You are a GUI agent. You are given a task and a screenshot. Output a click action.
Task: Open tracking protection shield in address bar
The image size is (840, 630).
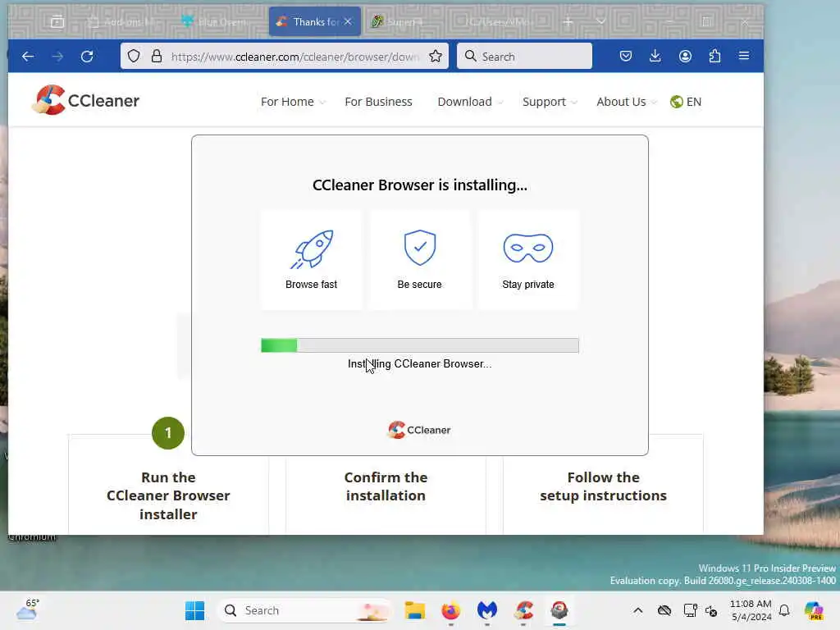point(134,57)
